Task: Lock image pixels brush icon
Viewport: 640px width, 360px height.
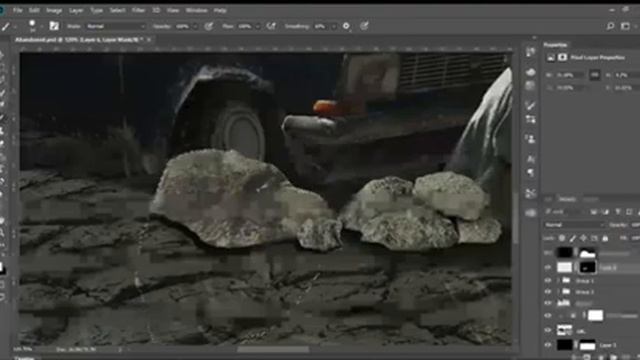Action: 573,238
